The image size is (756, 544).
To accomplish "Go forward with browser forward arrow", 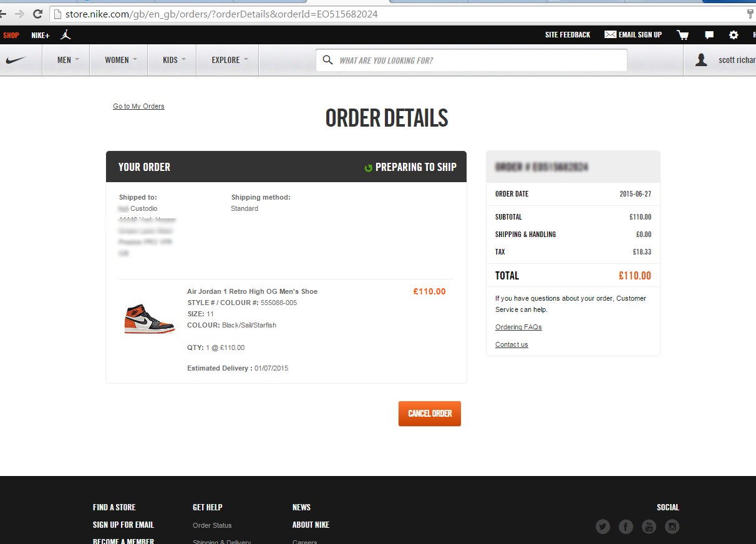I will coord(20,14).
